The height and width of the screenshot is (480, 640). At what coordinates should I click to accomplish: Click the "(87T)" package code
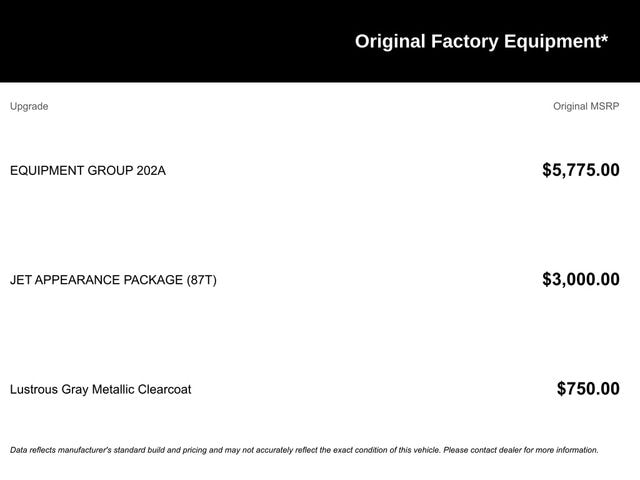pyautogui.click(x=201, y=280)
